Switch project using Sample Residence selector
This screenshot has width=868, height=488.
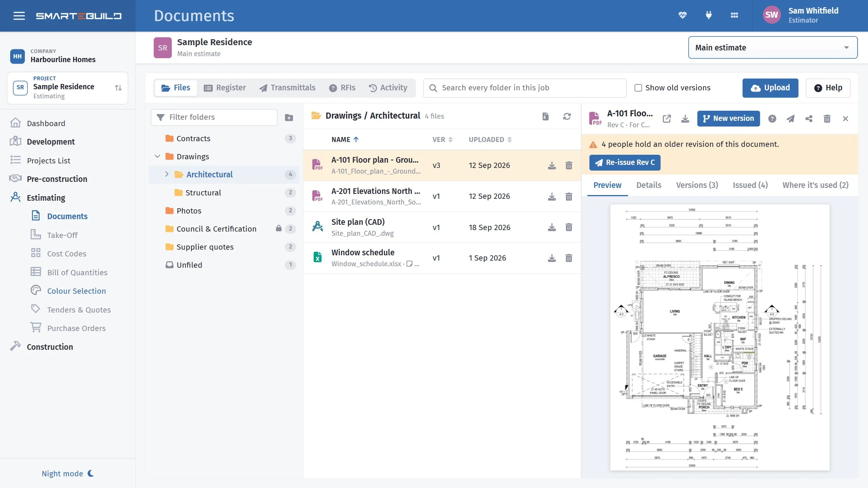[67, 88]
